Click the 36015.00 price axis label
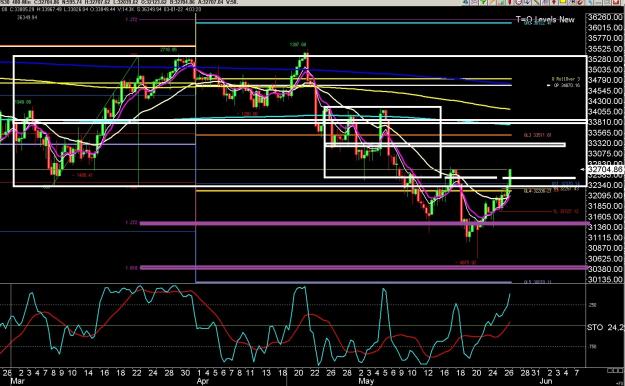 (x=605, y=28)
